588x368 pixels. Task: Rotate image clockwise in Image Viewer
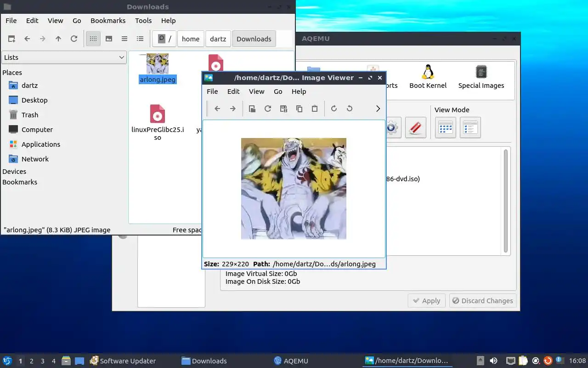click(334, 109)
